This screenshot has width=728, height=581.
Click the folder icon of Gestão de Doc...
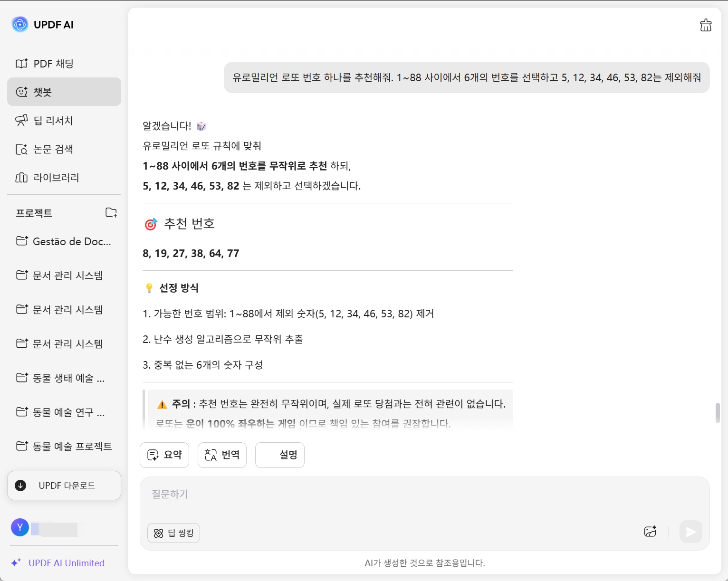point(22,241)
